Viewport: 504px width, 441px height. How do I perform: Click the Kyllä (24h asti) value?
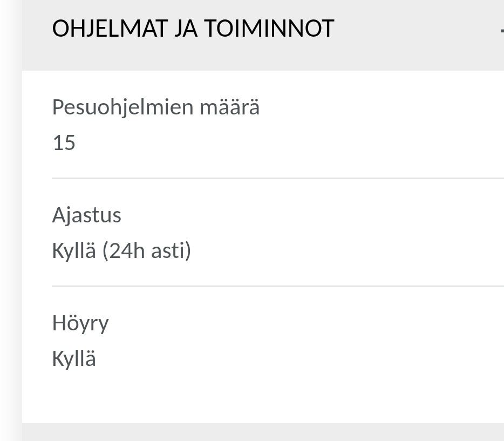[x=121, y=251]
